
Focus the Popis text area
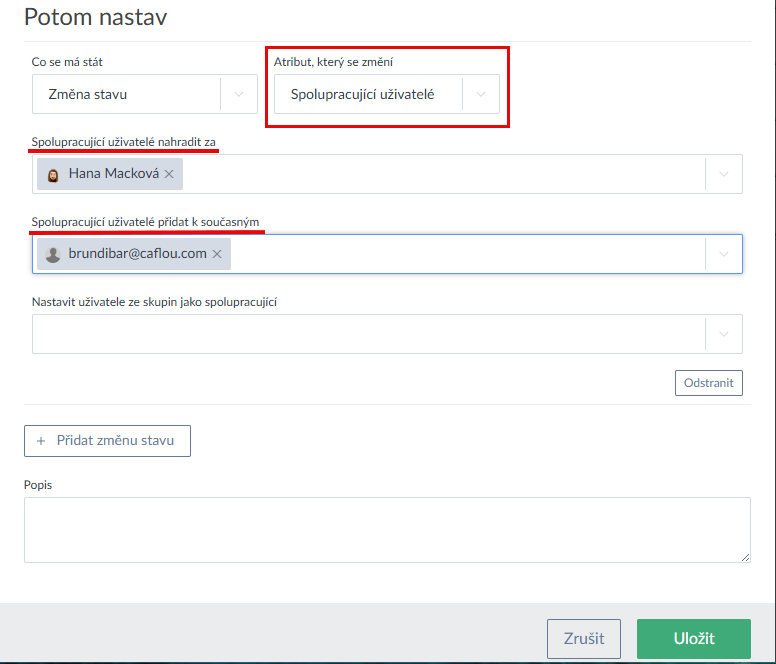[387, 530]
